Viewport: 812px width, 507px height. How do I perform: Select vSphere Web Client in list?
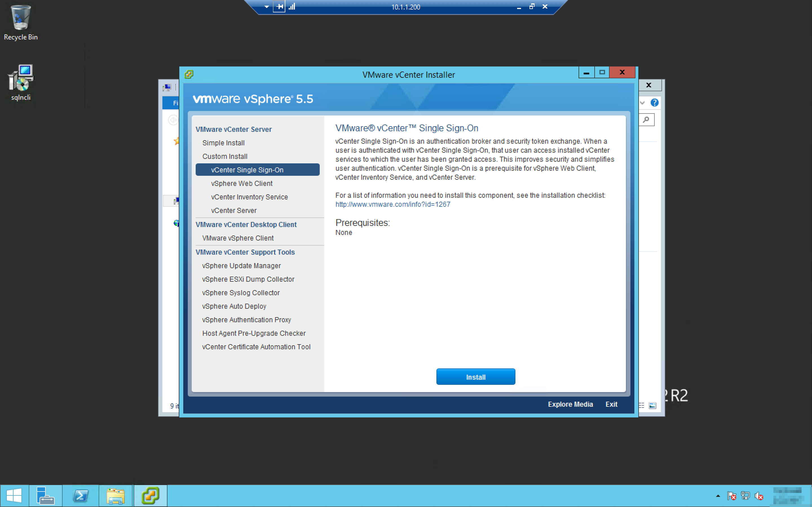pyautogui.click(x=242, y=183)
